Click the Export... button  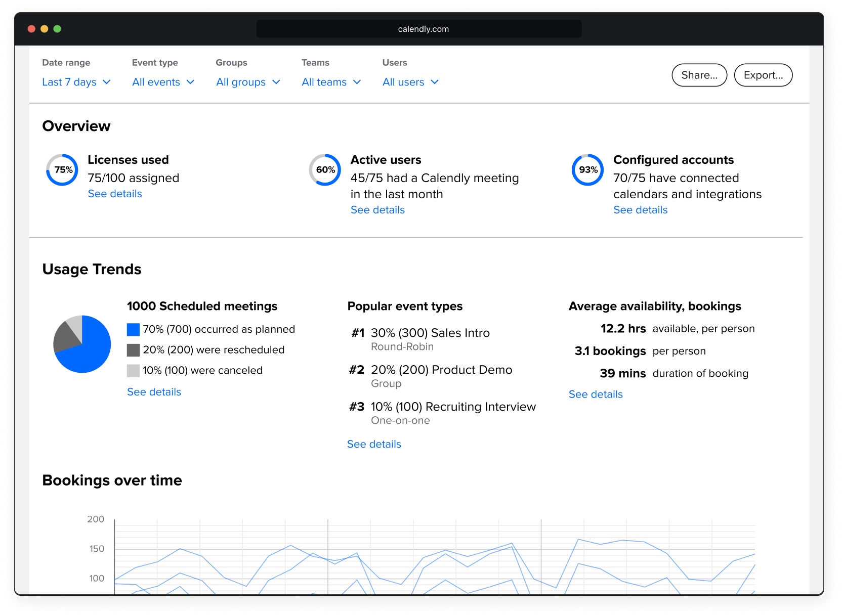pos(763,75)
